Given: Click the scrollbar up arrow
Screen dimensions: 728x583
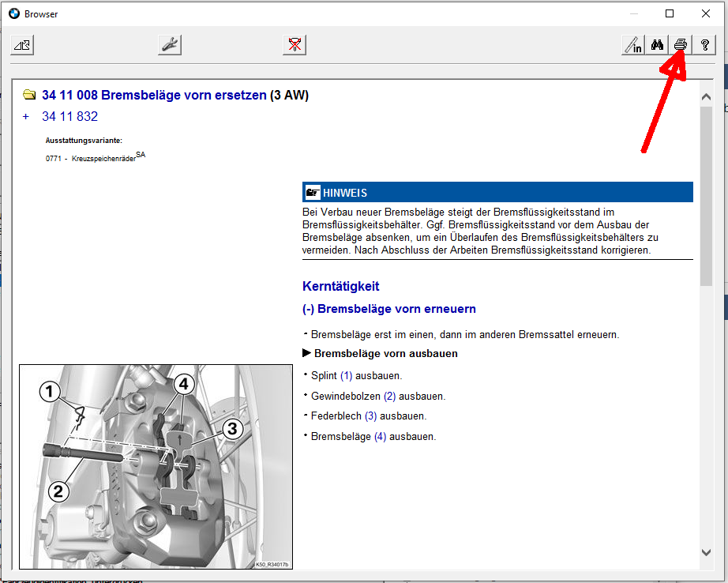Looking at the screenshot, I should click(x=706, y=96).
